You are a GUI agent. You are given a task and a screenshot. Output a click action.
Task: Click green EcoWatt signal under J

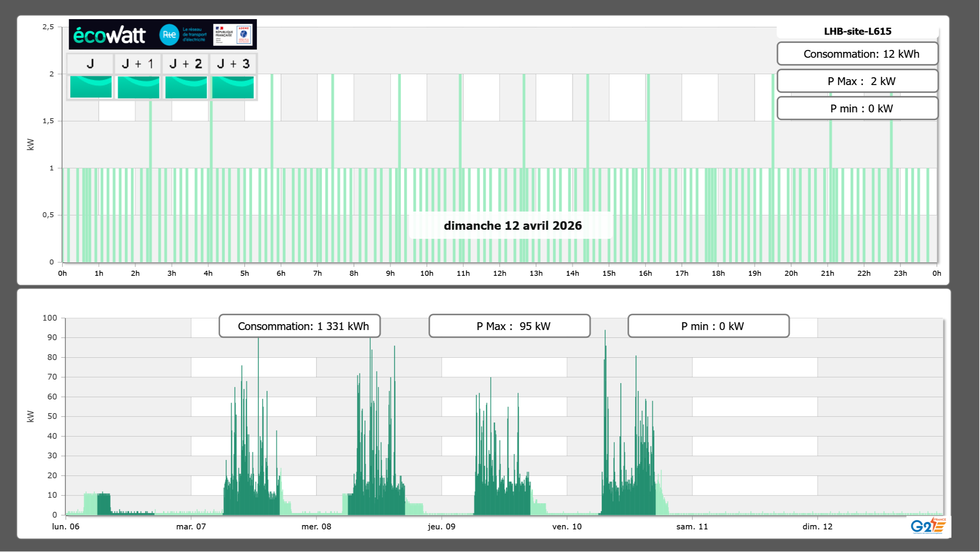(91, 87)
